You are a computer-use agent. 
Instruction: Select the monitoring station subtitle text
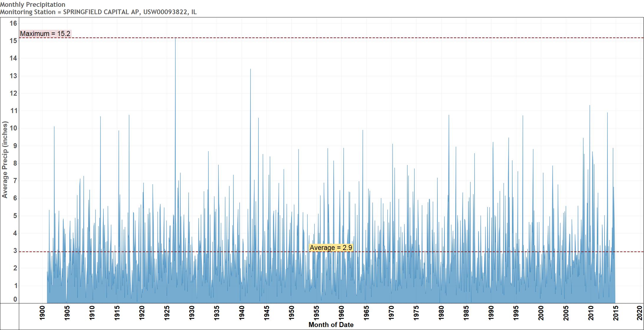[x=99, y=12]
